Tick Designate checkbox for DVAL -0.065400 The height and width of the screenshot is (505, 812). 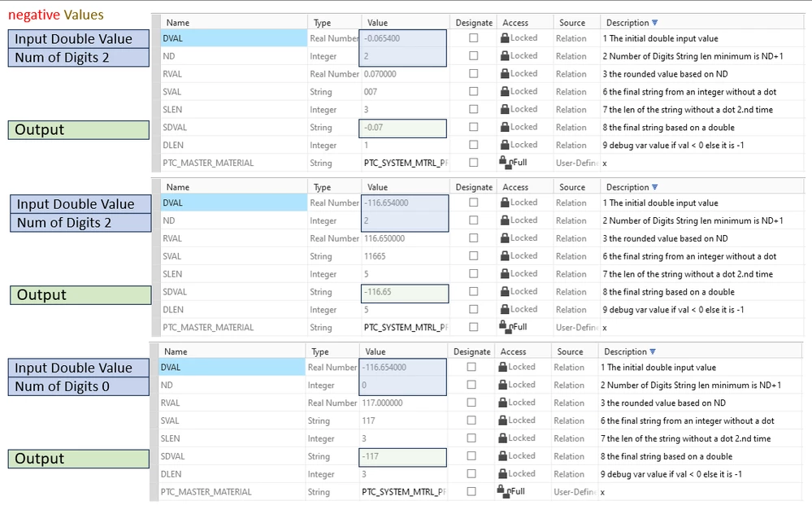473,37
